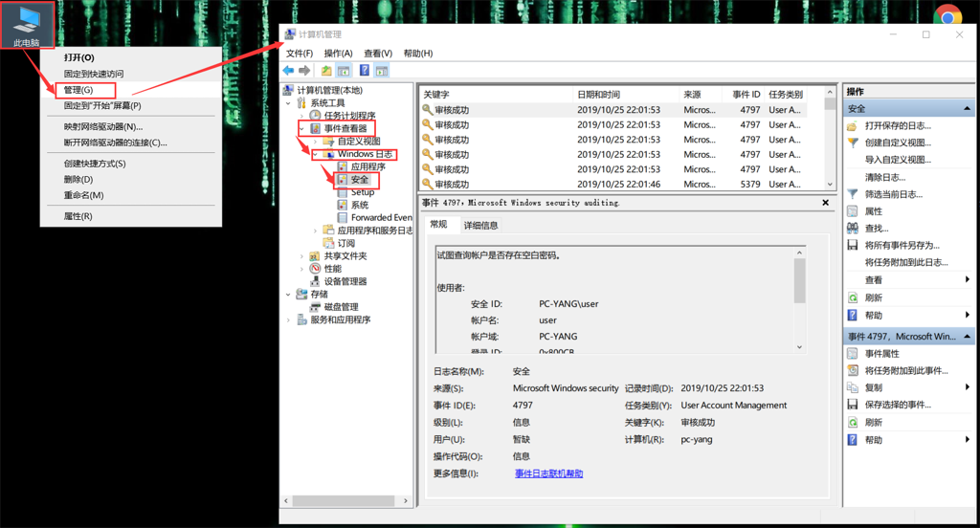Open the 查看(V) menu
Viewport: 980px width, 528px height.
[378, 54]
